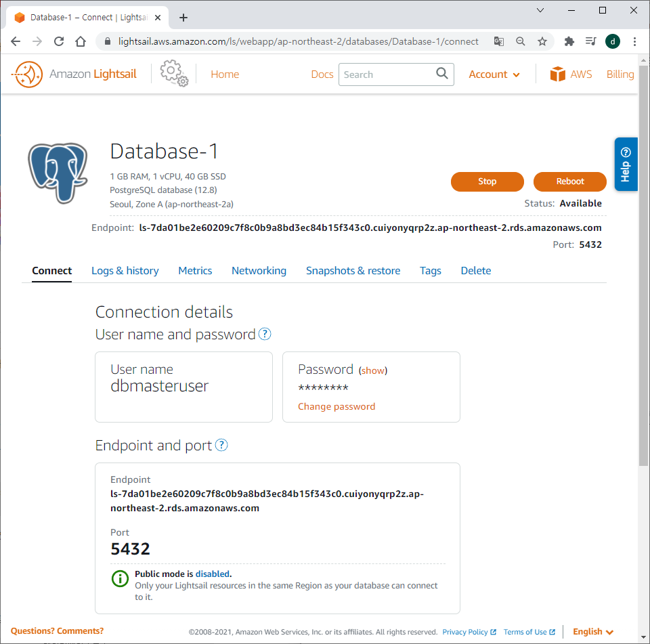
Task: Open the Help side panel
Action: 626,164
